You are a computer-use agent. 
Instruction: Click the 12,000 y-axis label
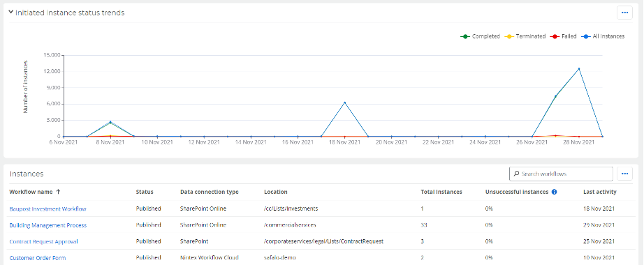point(52,71)
